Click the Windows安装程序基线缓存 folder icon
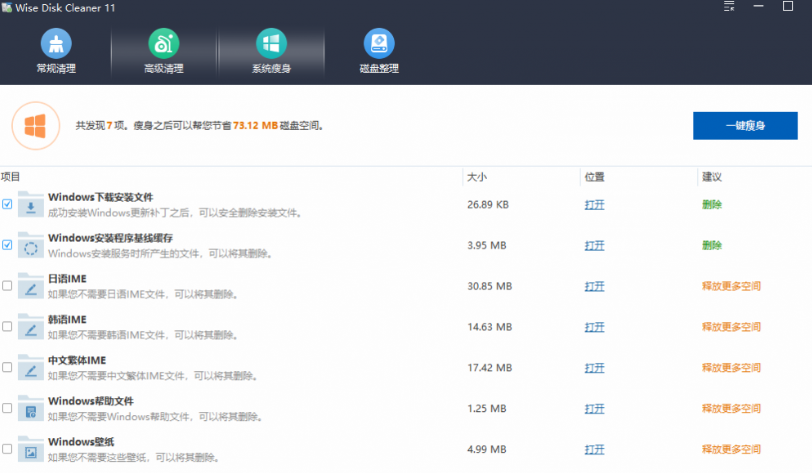Image resolution: width=812 pixels, height=473 pixels. coord(31,246)
